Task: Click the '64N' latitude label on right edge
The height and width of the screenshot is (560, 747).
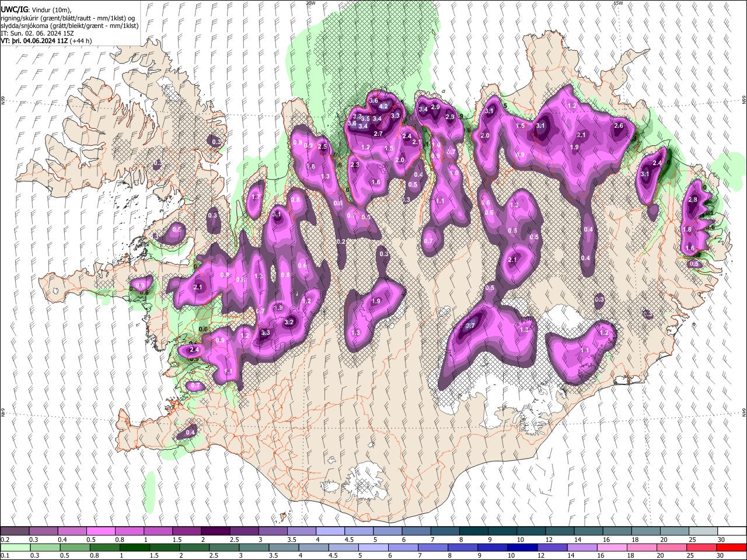Action: pyautogui.click(x=744, y=412)
